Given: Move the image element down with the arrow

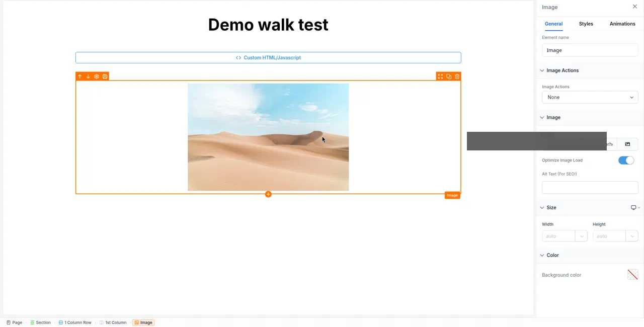Looking at the screenshot, I should click(88, 76).
